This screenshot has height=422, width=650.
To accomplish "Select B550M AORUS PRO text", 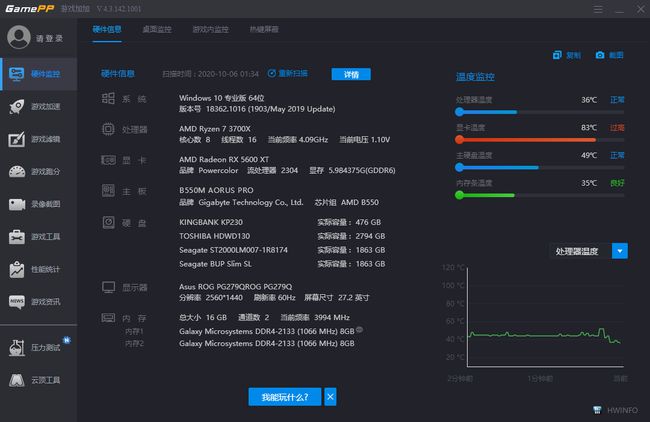I will pyautogui.click(x=216, y=190).
